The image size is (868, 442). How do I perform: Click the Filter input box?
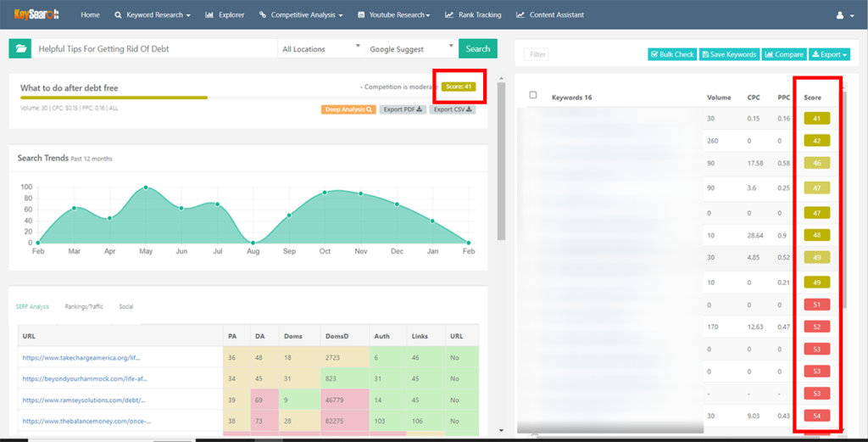(x=537, y=54)
